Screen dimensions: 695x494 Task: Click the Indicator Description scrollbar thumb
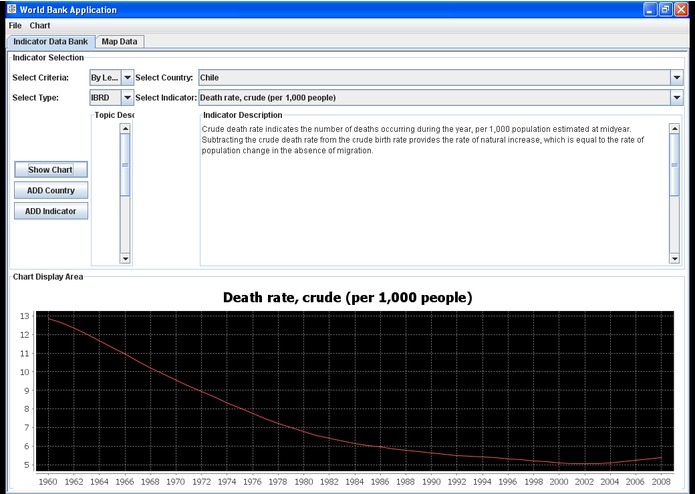click(674, 165)
